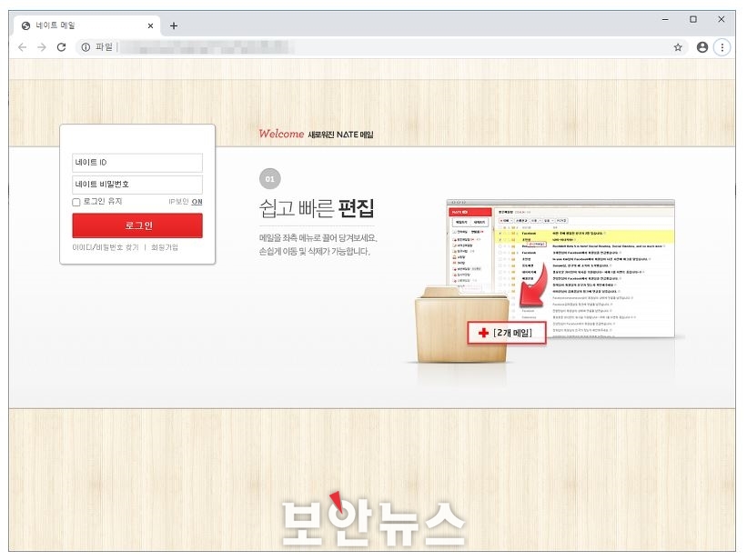Close the browser window
747x560 pixels.
722,19
